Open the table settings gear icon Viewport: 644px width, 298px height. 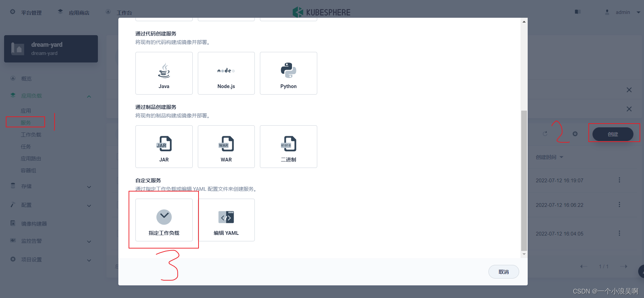(575, 134)
